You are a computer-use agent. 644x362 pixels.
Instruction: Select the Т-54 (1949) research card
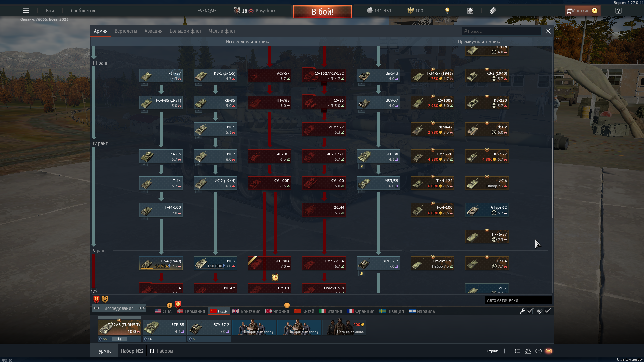click(161, 263)
